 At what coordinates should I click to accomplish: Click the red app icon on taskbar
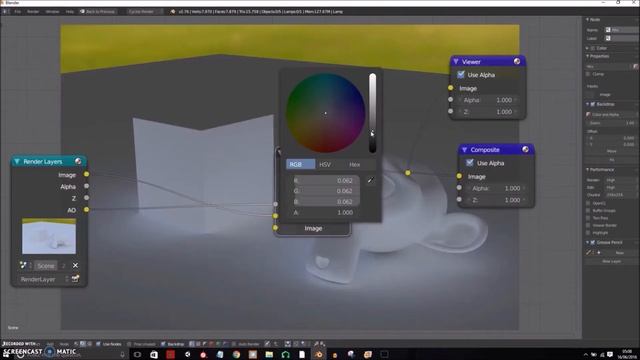pyautogui.click(x=170, y=354)
